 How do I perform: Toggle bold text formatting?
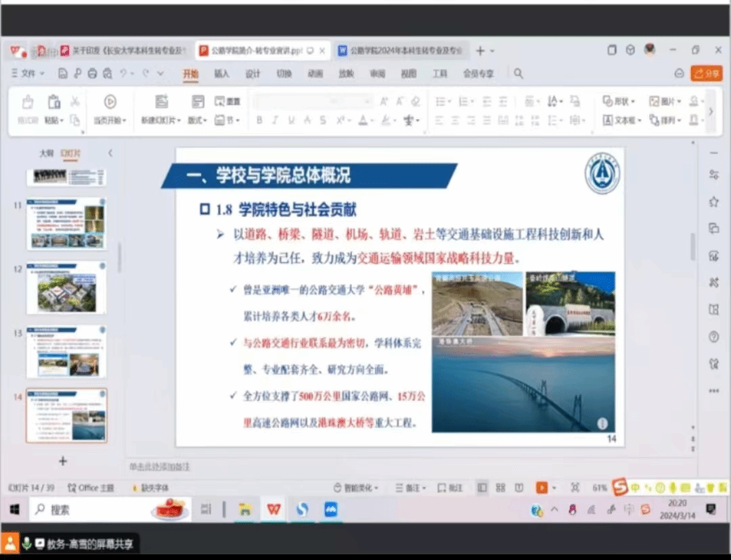[x=259, y=120]
